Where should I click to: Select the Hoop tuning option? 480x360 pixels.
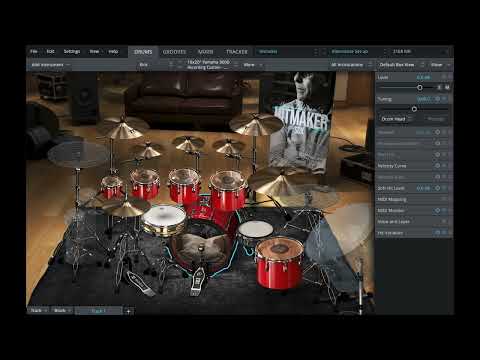[435, 119]
